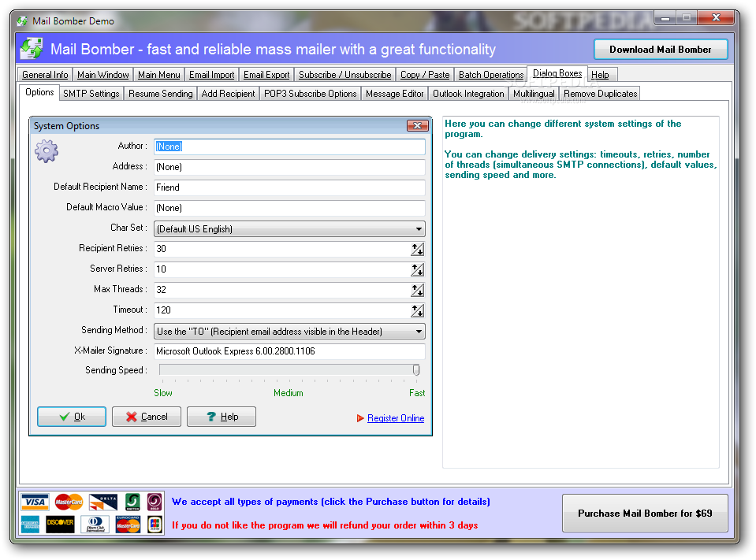Select the Dialog Boxes tab

coord(557,73)
